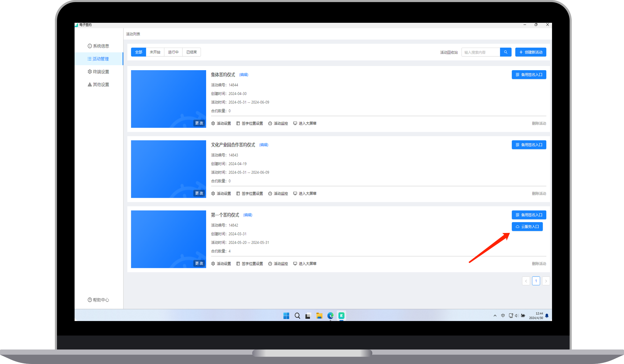Click the 云服务入口 button

527,227
